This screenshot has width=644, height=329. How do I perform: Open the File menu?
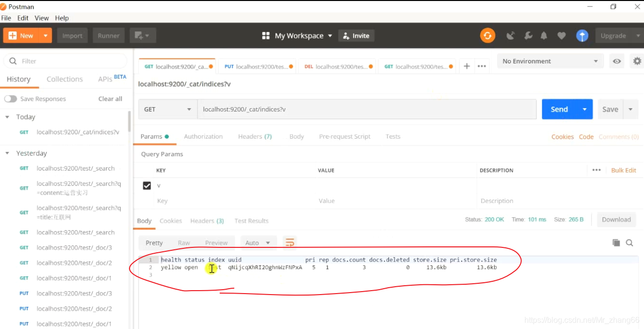tap(6, 18)
